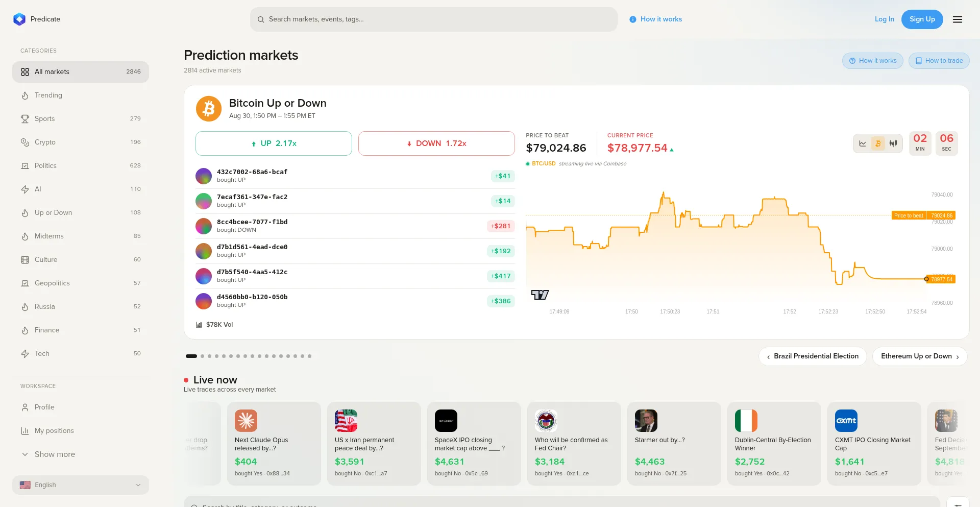980x507 pixels.
Task: Open the Russia category
Action: pos(81,307)
